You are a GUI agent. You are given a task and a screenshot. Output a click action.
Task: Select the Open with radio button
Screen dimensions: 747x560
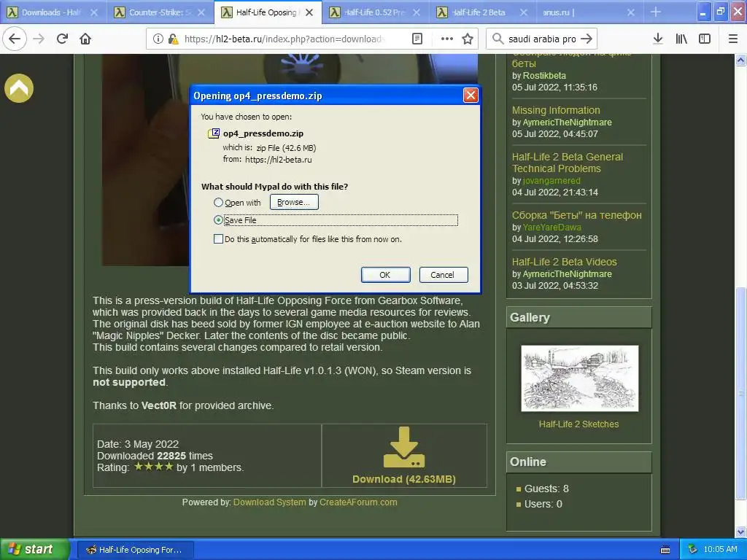coord(218,203)
